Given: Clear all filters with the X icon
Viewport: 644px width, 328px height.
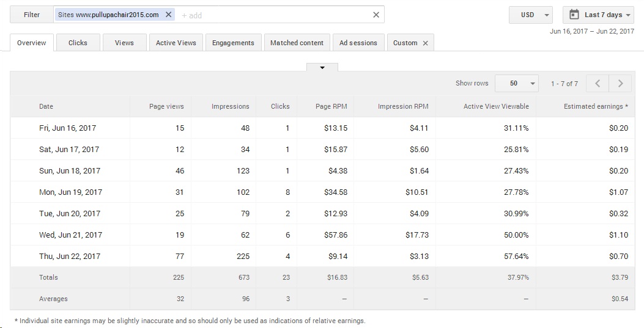Looking at the screenshot, I should click(376, 15).
